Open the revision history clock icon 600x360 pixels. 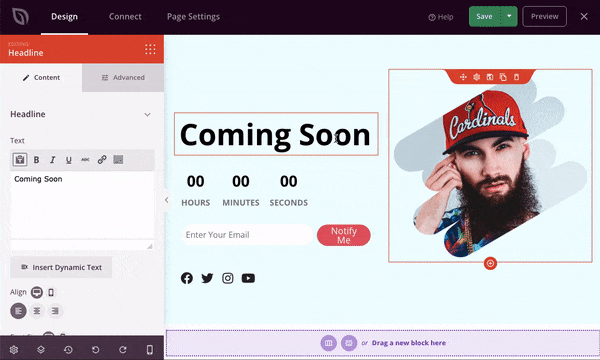coord(68,350)
